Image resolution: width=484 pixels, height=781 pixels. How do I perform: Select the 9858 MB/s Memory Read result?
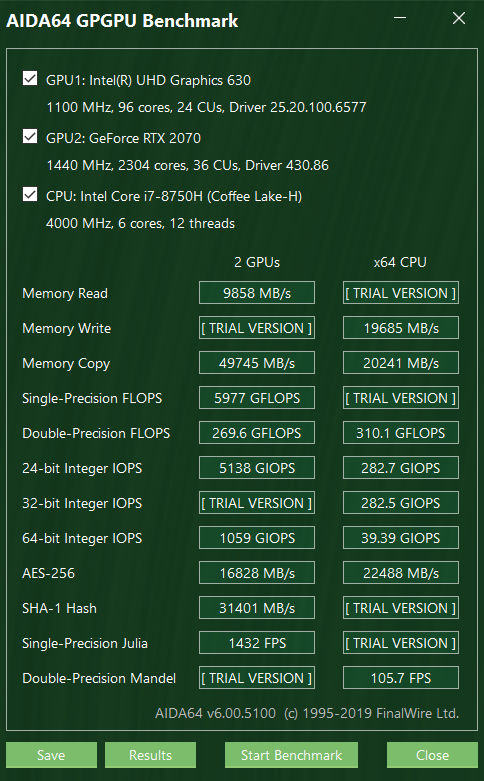257,293
